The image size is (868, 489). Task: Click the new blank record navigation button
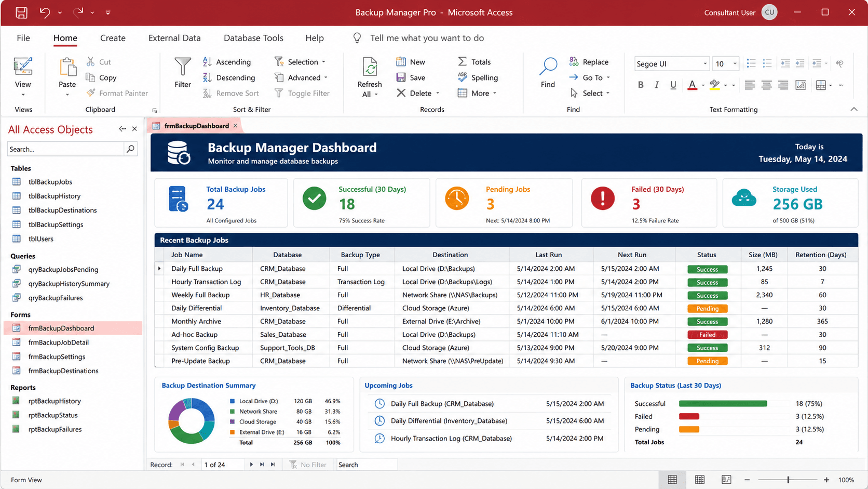point(273,465)
